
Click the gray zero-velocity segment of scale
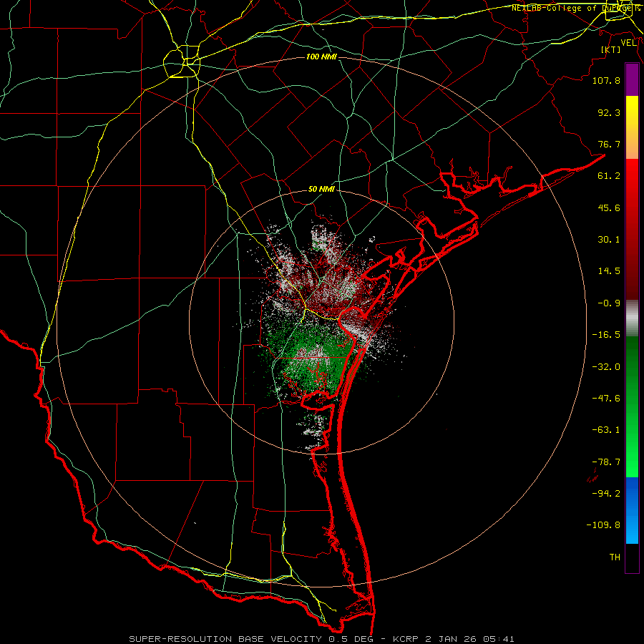(632, 318)
